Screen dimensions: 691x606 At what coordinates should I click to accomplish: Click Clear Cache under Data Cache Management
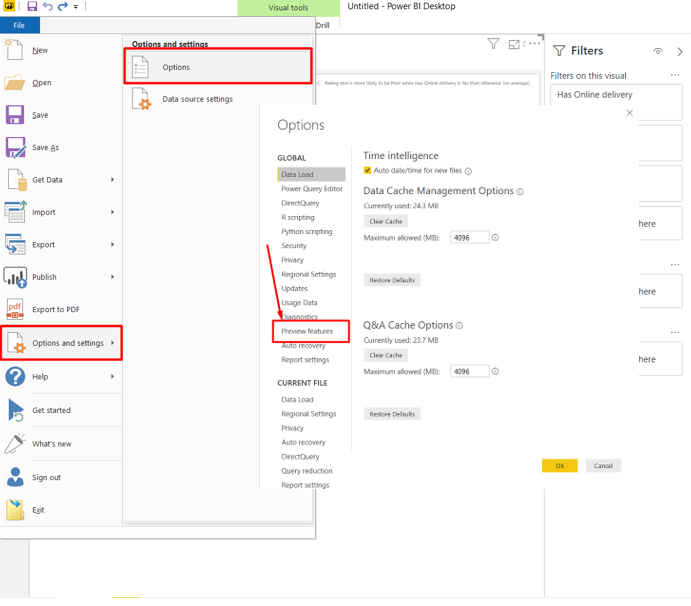pyautogui.click(x=386, y=221)
